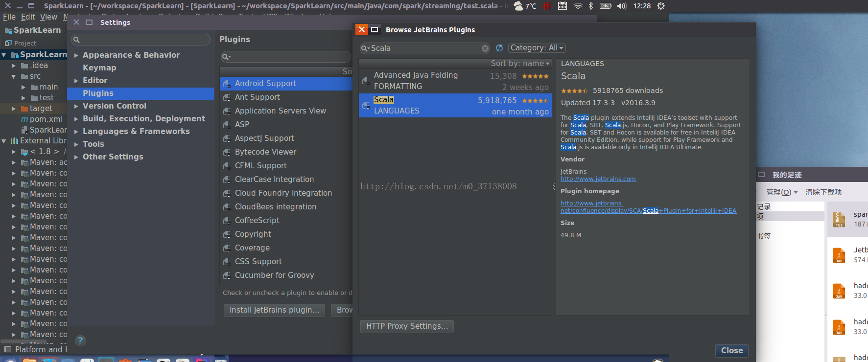The height and width of the screenshot is (362, 868).
Task: Expand the Tools settings node
Action: click(x=76, y=144)
